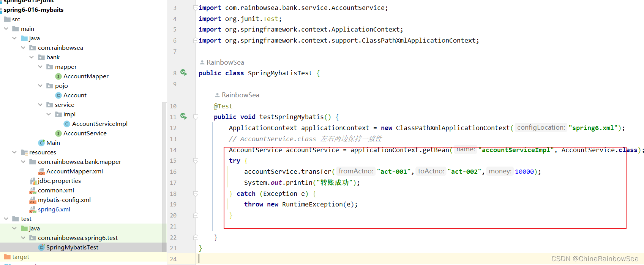Toggle code fold at imports on line 3
This screenshot has width=644, height=265.
point(196,8)
